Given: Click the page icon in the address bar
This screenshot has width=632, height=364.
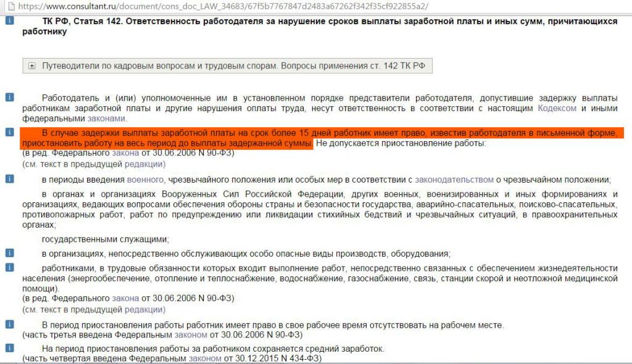Looking at the screenshot, I should click(11, 6).
